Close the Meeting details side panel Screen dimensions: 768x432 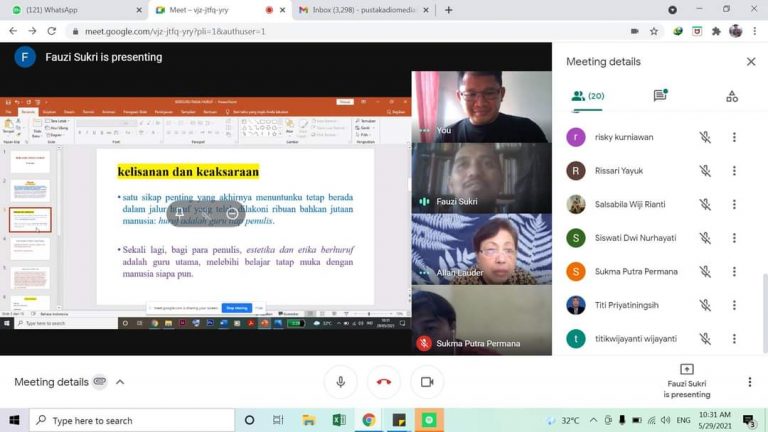click(x=751, y=62)
